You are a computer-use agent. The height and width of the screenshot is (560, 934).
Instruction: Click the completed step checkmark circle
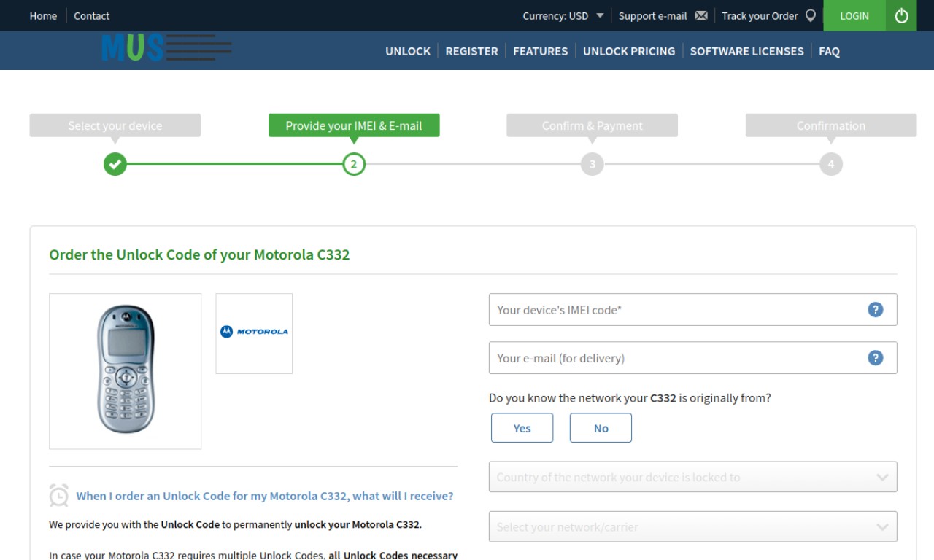point(115,164)
